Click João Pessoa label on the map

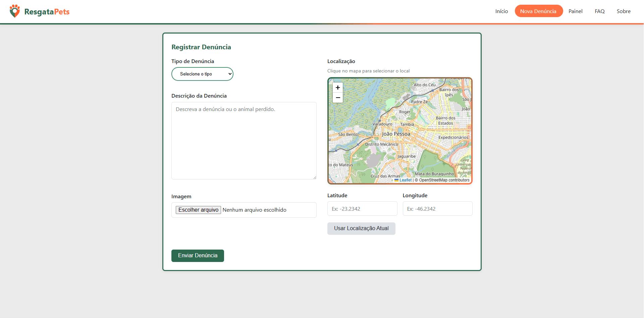point(396,134)
